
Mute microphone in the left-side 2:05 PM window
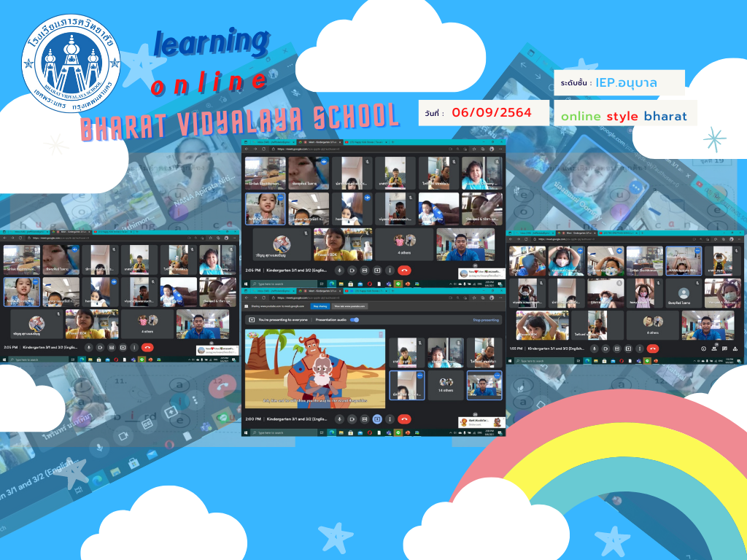[x=88, y=348]
